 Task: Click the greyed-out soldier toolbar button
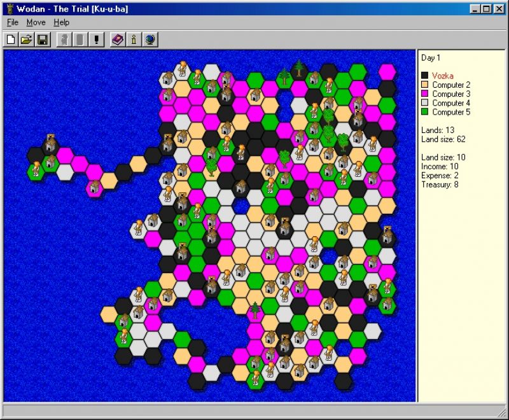pos(64,39)
